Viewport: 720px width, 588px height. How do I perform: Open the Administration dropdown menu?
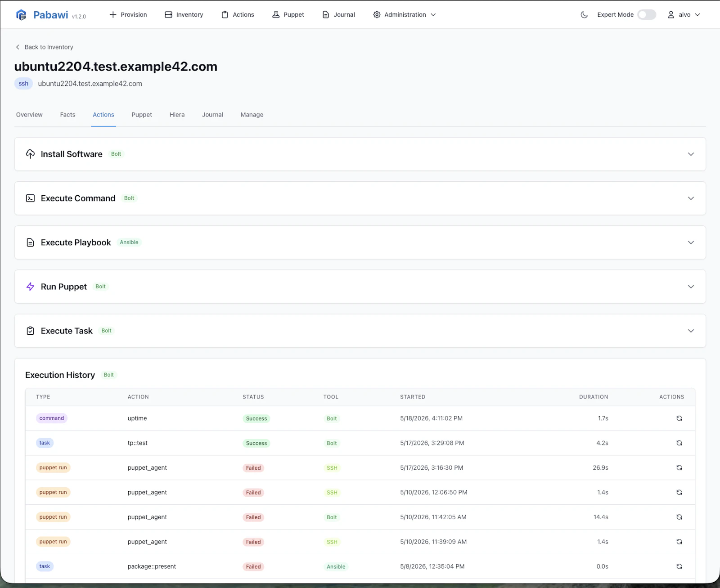click(404, 15)
